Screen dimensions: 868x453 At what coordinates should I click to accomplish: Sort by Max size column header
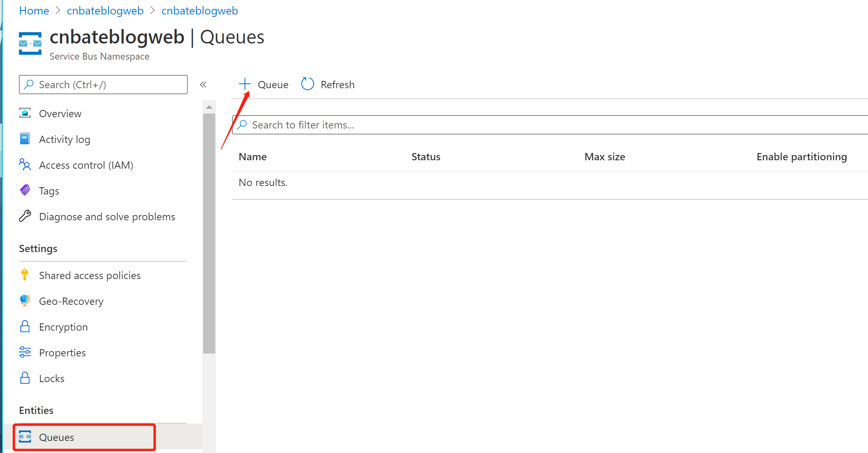click(x=605, y=157)
